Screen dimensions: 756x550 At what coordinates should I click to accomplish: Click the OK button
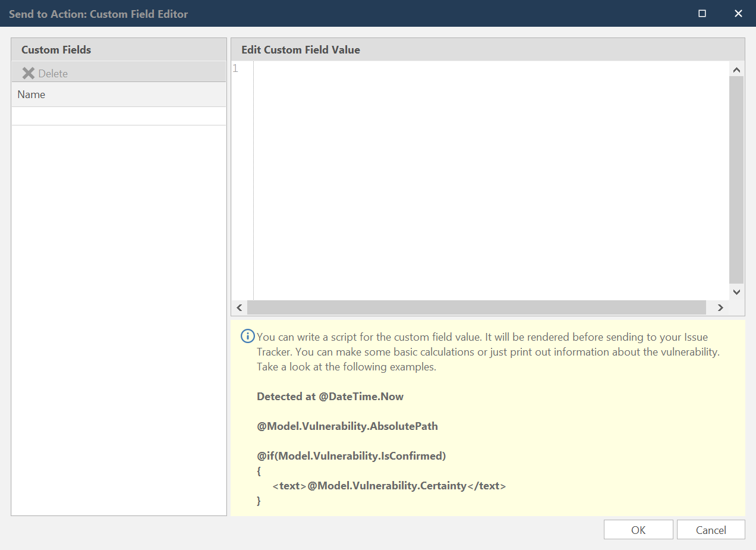[x=638, y=530]
